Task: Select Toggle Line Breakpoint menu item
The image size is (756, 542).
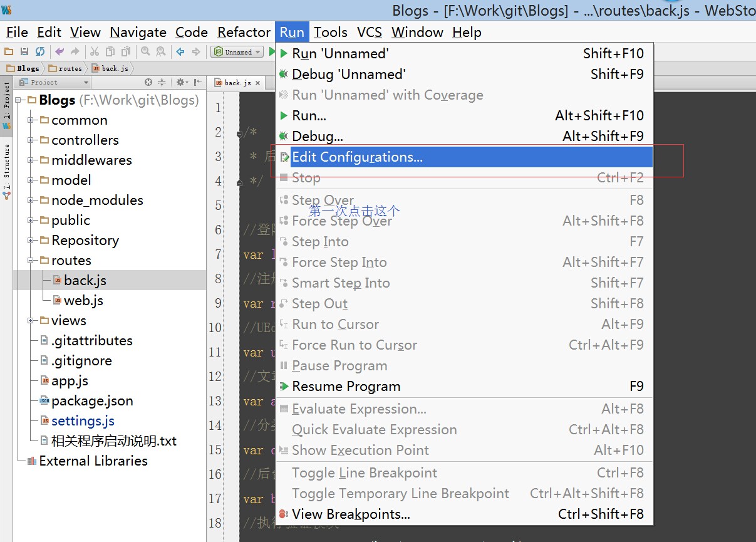Action: (365, 473)
